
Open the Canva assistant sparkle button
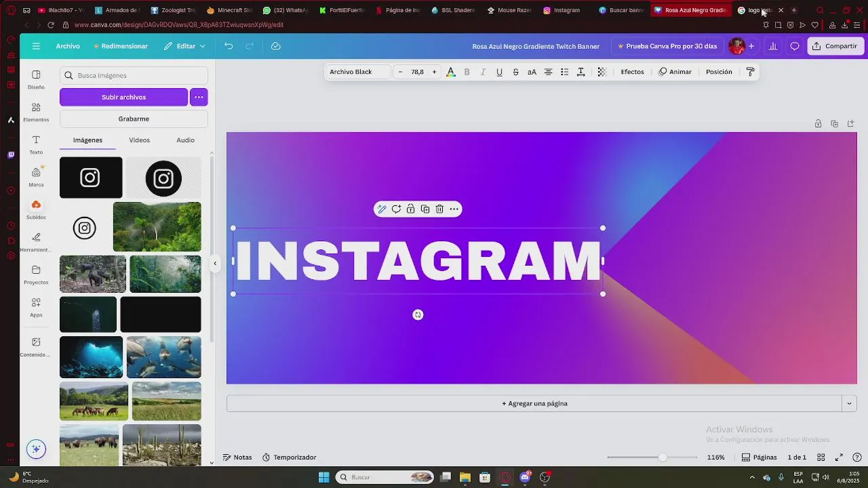36,449
